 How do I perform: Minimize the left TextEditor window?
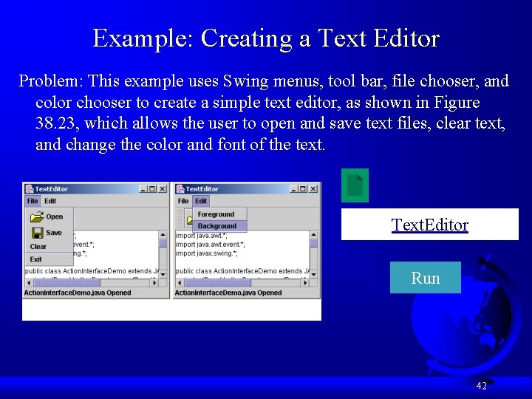[x=143, y=189]
